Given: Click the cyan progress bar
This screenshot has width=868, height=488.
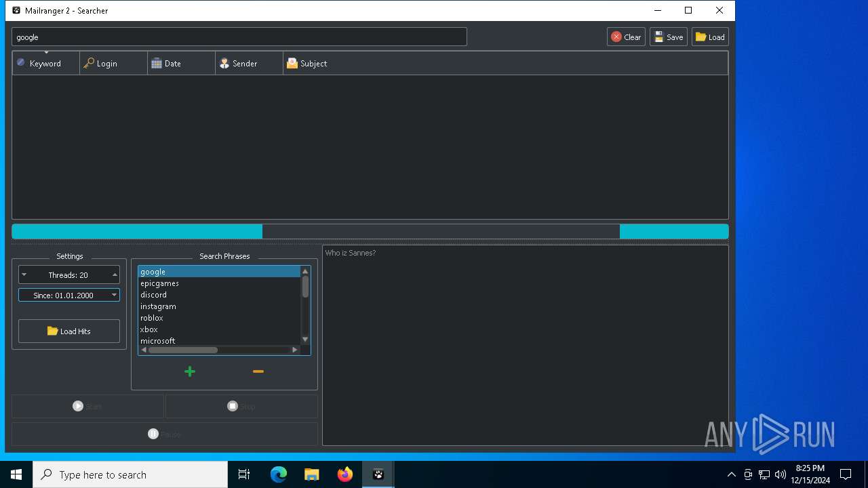Looking at the screenshot, I should coord(370,231).
